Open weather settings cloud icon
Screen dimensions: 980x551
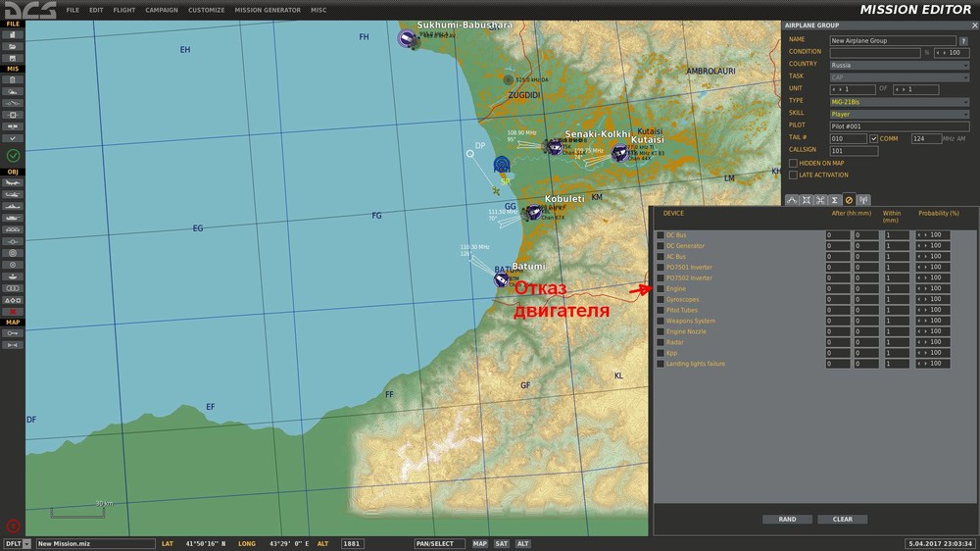(x=13, y=91)
